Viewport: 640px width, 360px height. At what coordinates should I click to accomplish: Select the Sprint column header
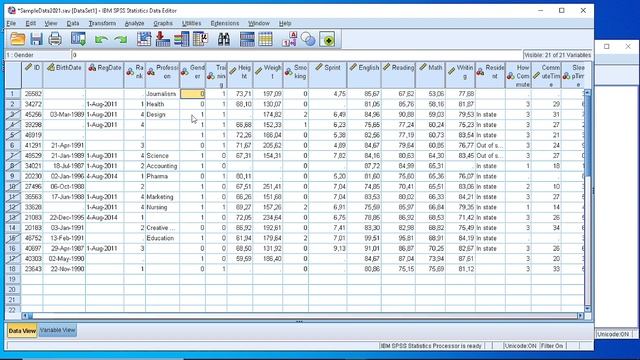(x=328, y=75)
